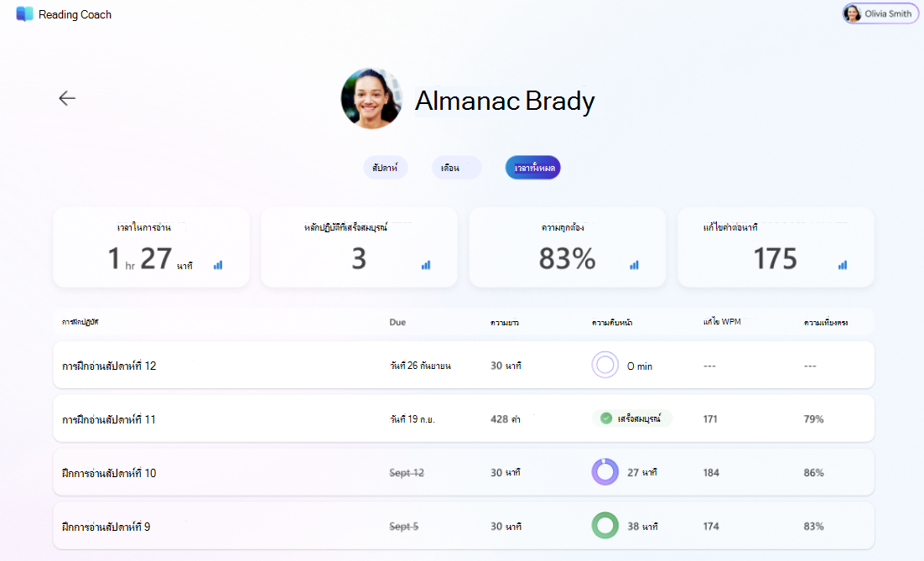Open chart icon in the 175 card
924x561 pixels.
point(843,265)
